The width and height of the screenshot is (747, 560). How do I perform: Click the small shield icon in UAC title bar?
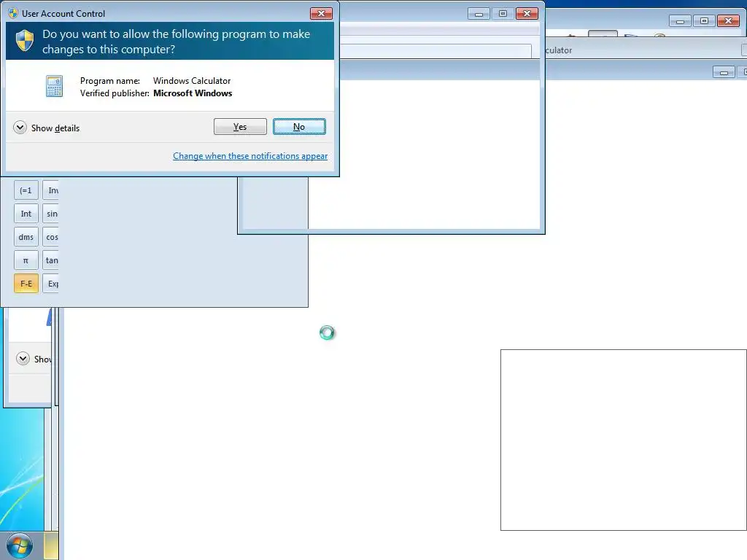(13, 13)
